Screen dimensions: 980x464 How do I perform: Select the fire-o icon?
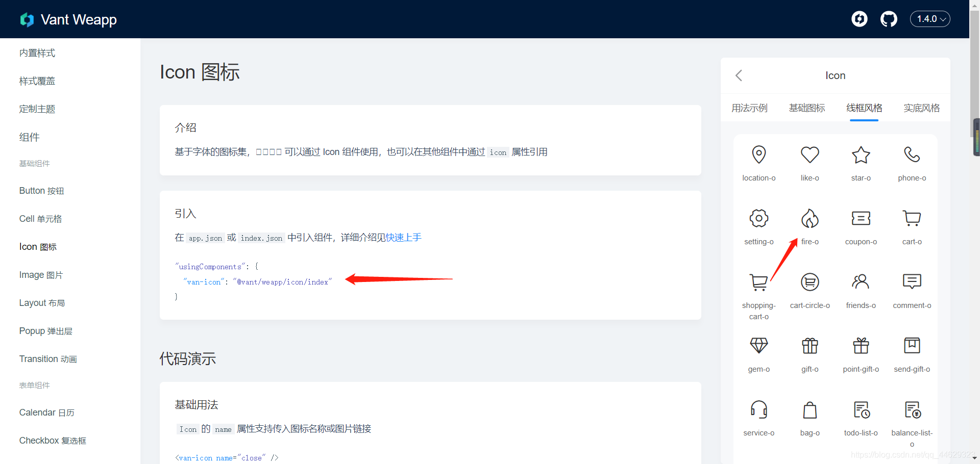click(810, 218)
